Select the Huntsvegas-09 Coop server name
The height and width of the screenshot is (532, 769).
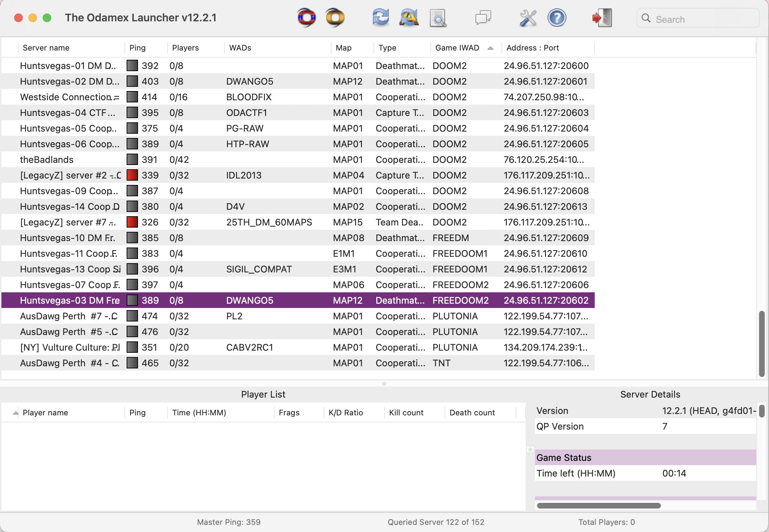(69, 191)
